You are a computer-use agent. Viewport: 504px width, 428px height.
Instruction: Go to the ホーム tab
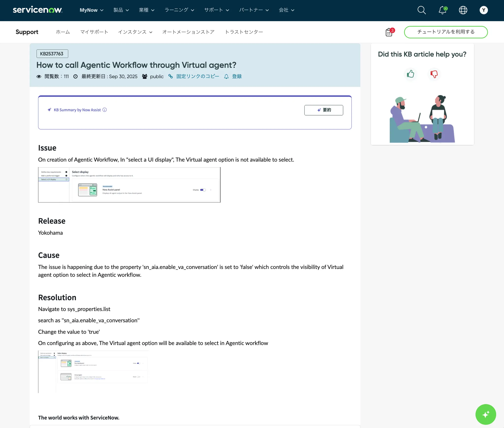click(x=63, y=32)
